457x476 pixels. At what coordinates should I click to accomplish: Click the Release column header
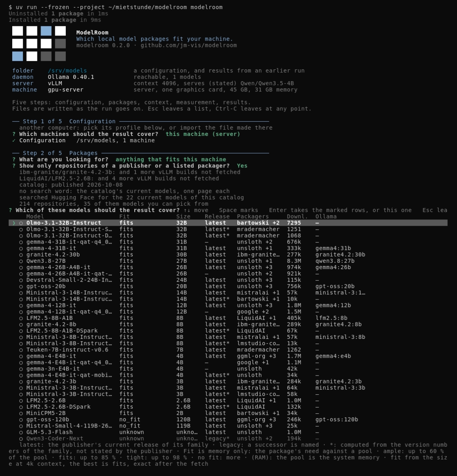(x=217, y=216)
